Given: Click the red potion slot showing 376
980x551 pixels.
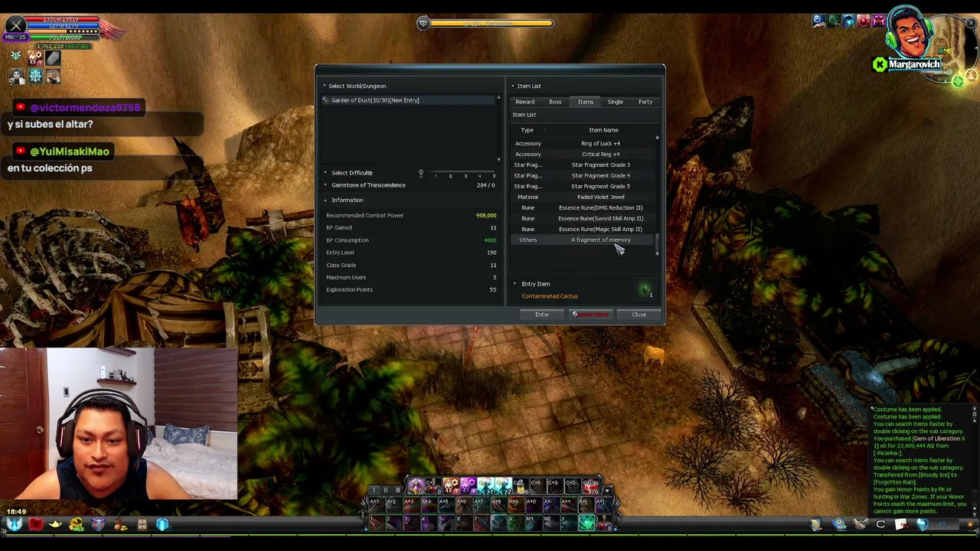Looking at the screenshot, I should (592, 485).
